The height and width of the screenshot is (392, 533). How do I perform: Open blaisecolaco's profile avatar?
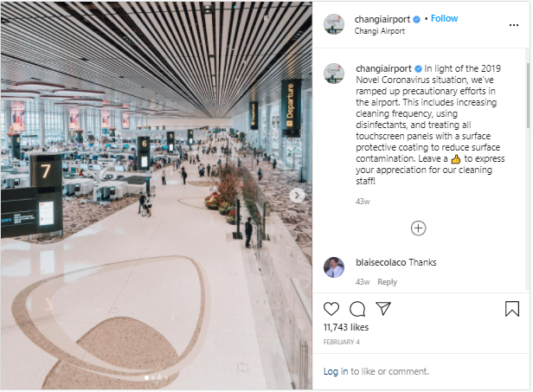click(x=334, y=267)
